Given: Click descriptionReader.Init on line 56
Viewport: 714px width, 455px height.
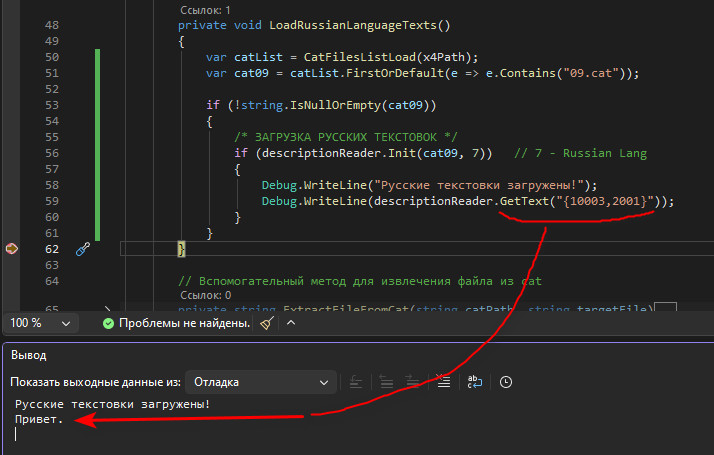Looking at the screenshot, I should (338, 153).
